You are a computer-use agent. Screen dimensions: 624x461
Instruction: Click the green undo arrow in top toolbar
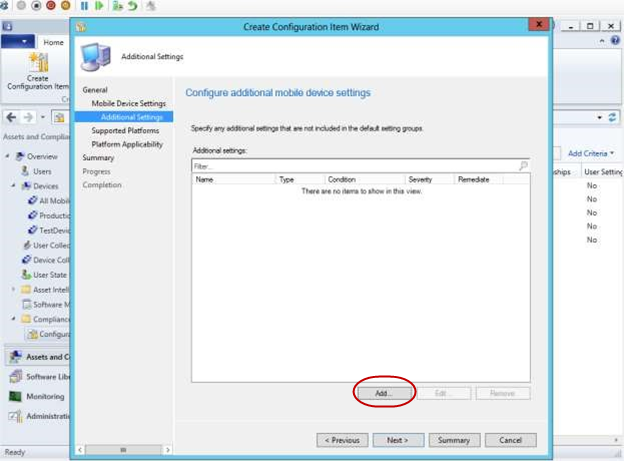(132, 6)
